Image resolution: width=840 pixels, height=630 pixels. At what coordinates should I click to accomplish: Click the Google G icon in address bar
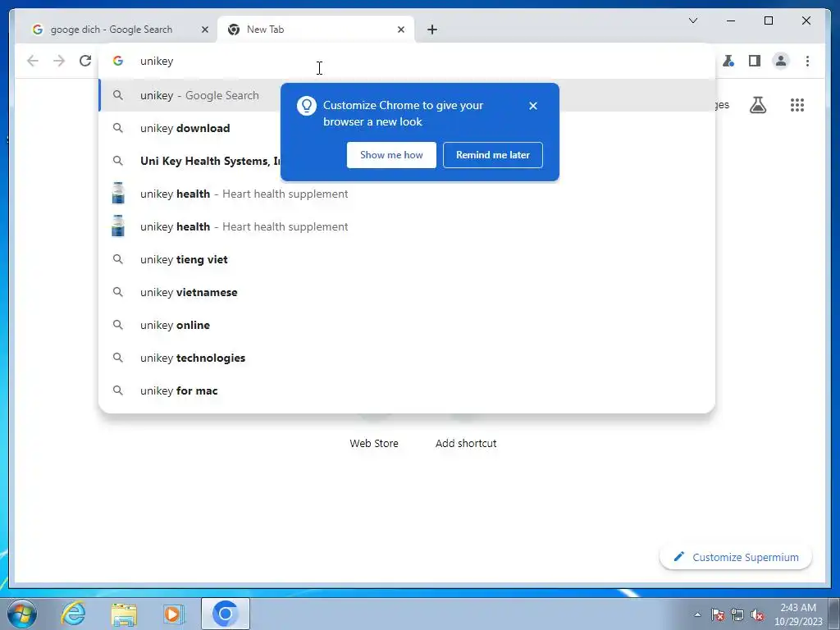[x=118, y=61]
